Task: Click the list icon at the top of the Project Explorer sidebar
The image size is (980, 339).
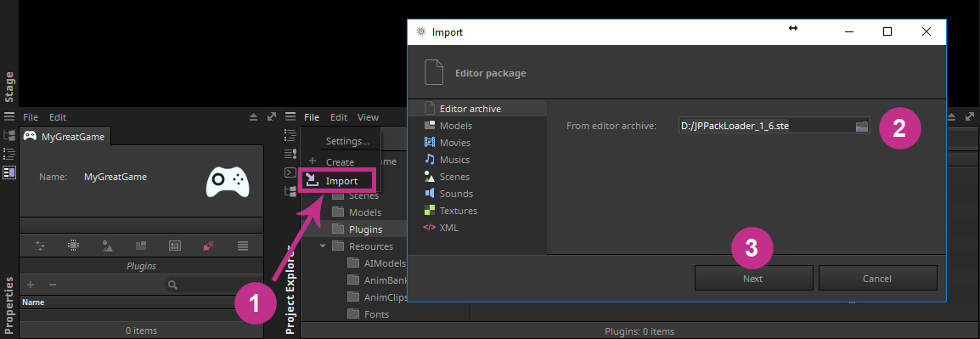Action: [x=290, y=134]
